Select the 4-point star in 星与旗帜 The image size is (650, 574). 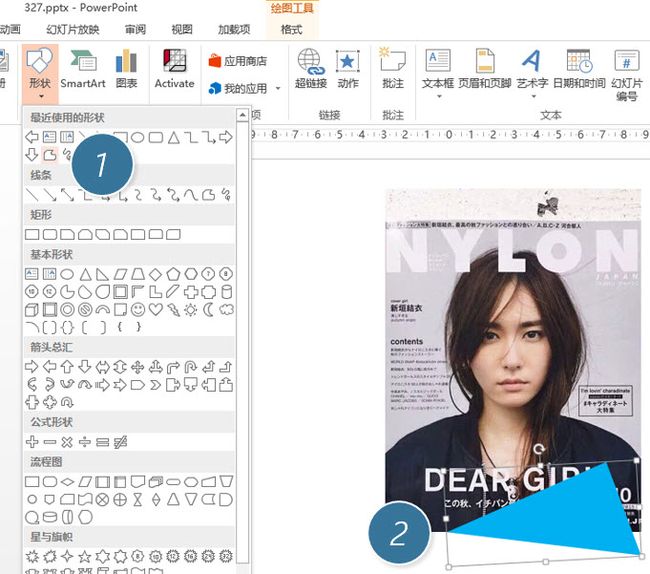point(67,556)
